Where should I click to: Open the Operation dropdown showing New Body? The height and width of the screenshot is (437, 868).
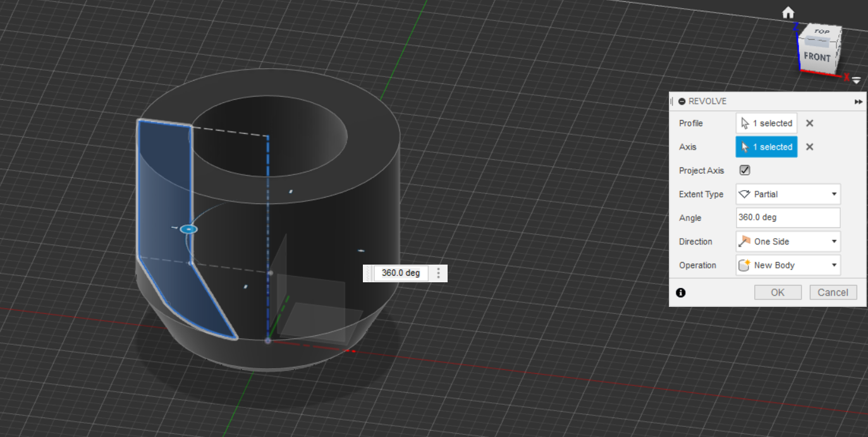[788, 265]
